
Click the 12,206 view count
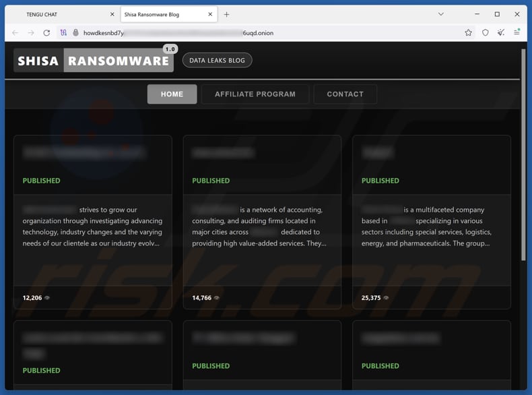(32, 298)
